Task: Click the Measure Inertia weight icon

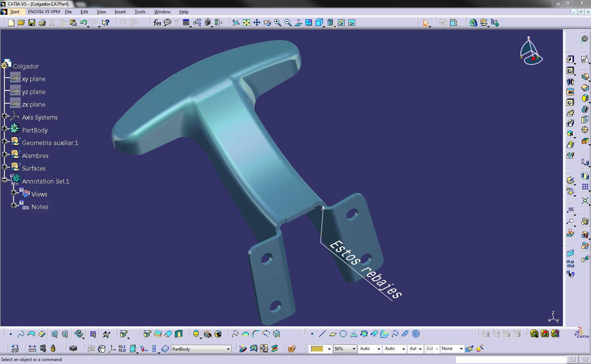Action: click(x=53, y=348)
